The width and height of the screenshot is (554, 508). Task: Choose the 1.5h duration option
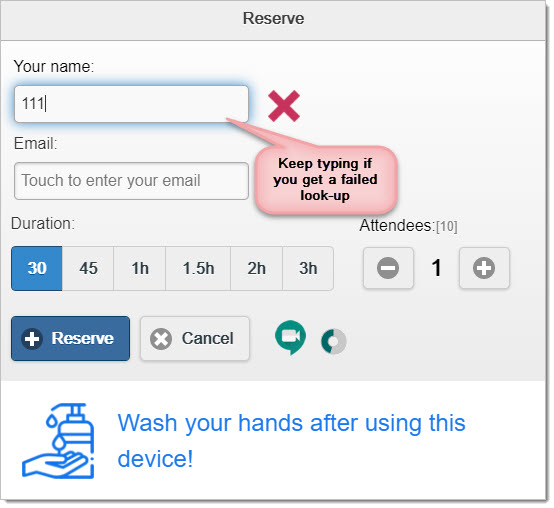click(198, 268)
